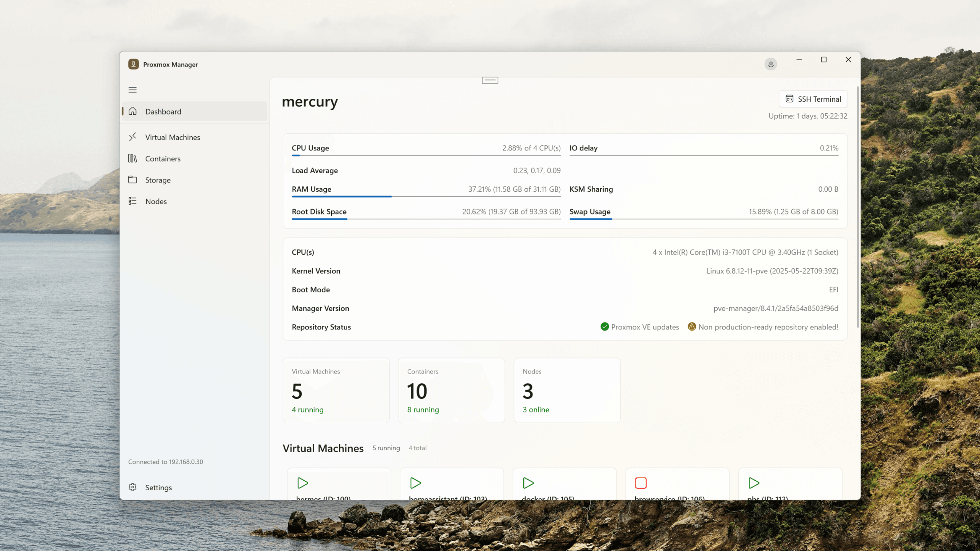Click the Uptime value text
Screen dimensions: 980x551
click(808, 116)
